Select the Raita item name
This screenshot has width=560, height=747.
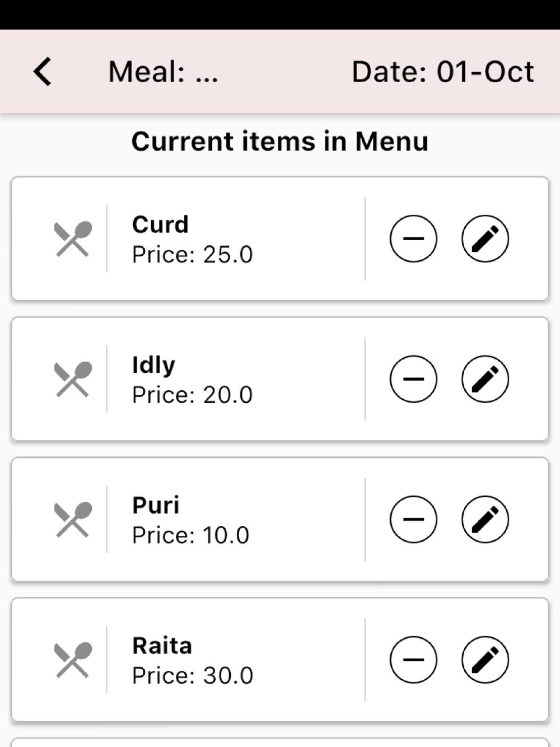pyautogui.click(x=162, y=646)
